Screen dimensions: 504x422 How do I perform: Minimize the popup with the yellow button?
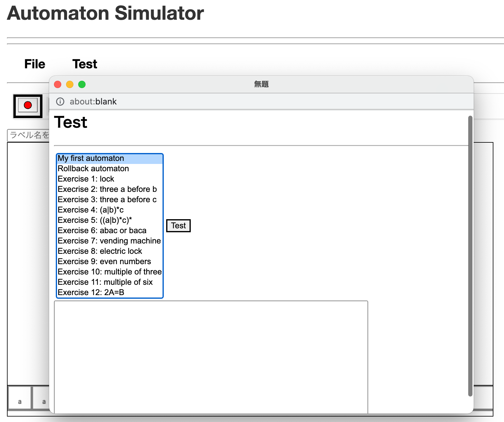pos(70,84)
